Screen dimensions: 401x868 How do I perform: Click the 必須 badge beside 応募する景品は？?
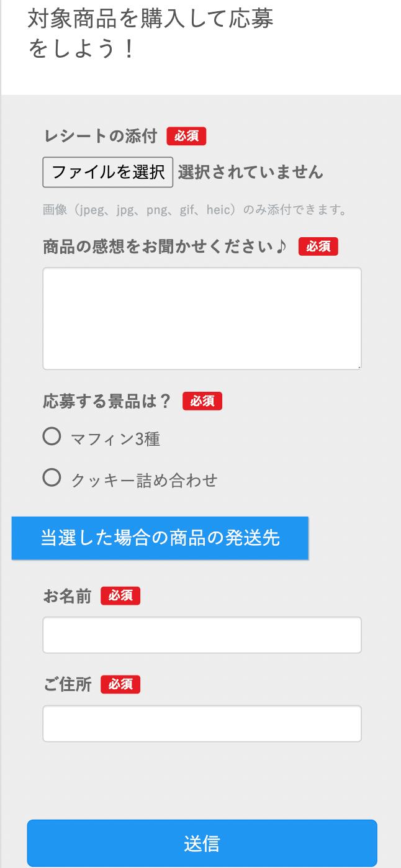(x=202, y=401)
